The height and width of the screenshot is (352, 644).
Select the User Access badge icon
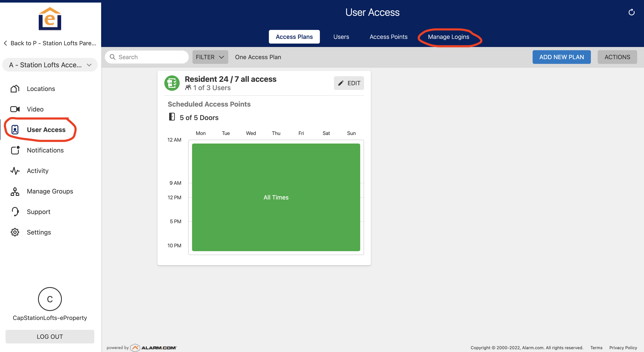click(x=15, y=130)
